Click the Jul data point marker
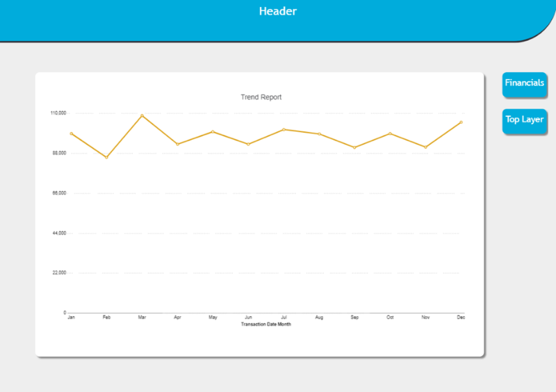 284,129
